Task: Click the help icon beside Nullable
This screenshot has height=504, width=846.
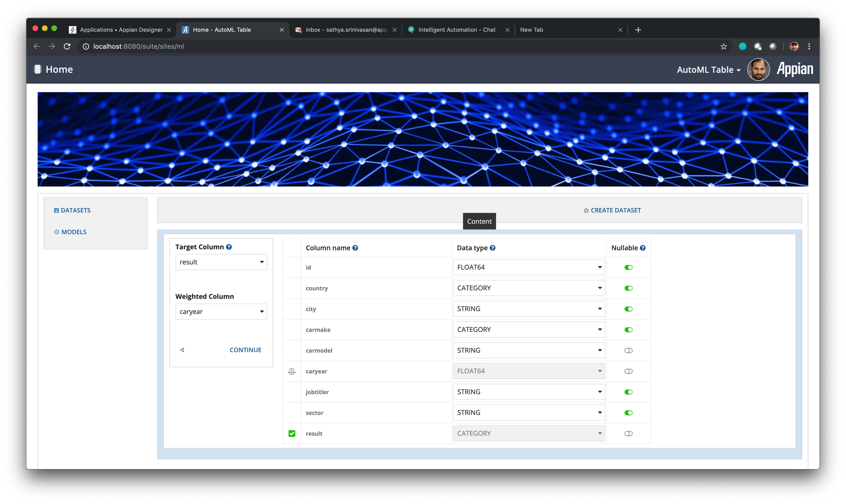Action: click(x=642, y=248)
